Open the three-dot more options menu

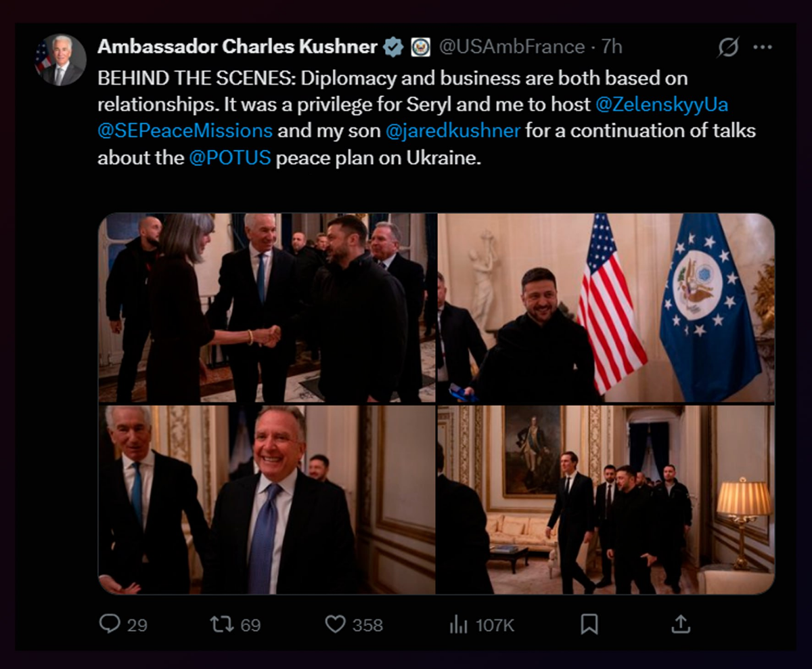click(x=763, y=47)
